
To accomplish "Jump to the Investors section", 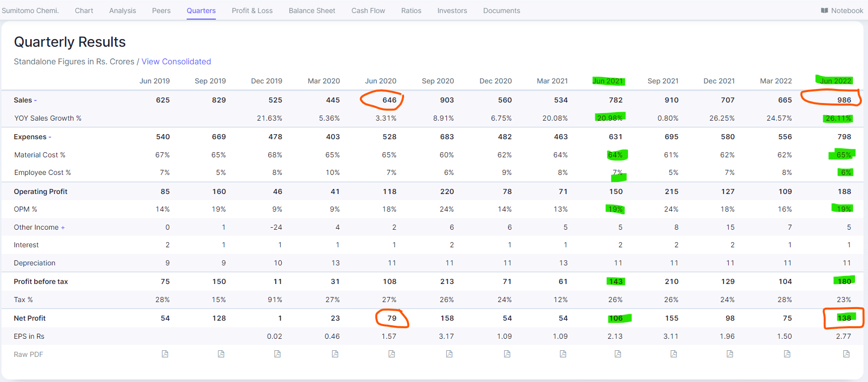I will click(x=452, y=11).
